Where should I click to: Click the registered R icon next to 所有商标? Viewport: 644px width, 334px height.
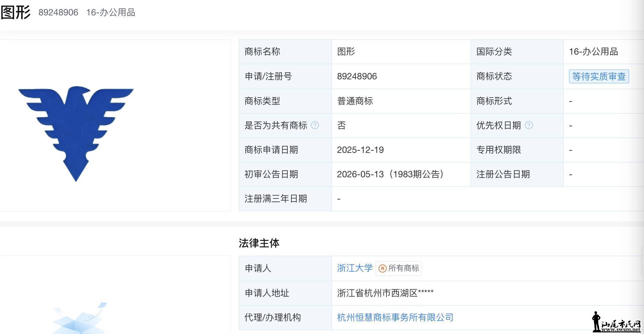click(x=382, y=268)
